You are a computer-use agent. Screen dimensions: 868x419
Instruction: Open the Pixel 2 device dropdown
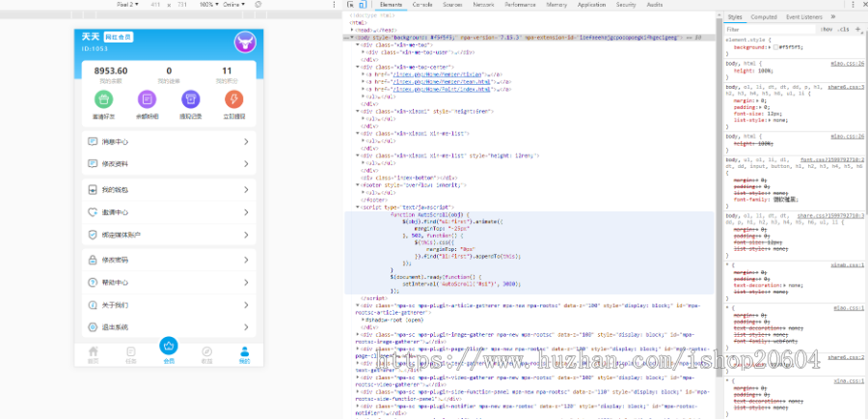tap(123, 5)
